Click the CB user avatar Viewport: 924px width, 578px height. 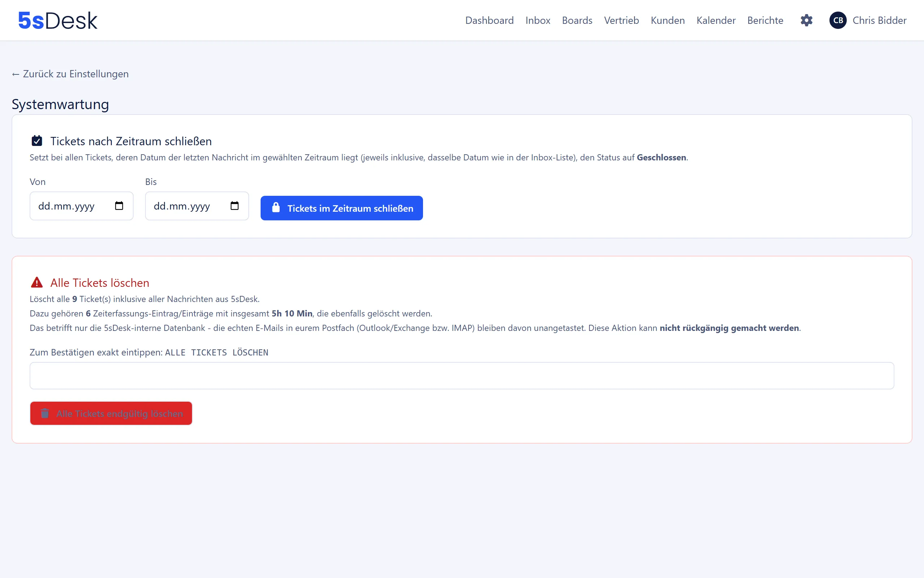pyautogui.click(x=838, y=20)
